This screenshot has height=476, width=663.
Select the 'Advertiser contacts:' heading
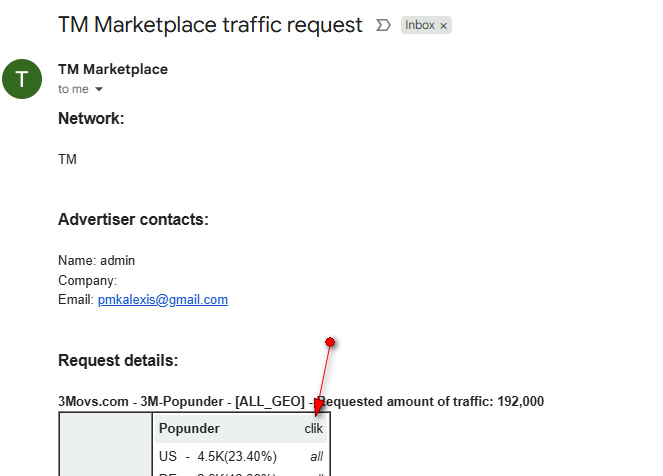133,219
